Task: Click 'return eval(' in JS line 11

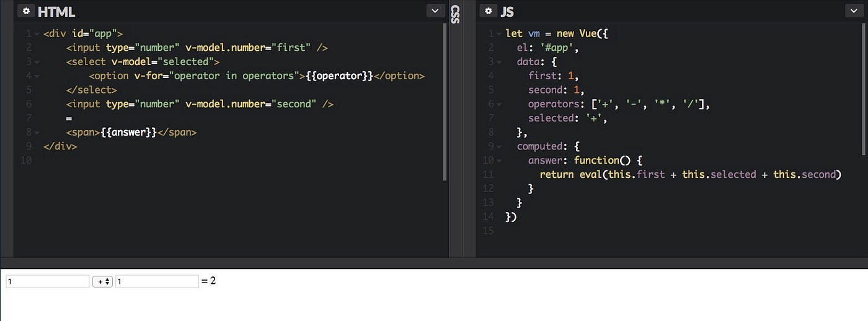Action: click(x=573, y=175)
